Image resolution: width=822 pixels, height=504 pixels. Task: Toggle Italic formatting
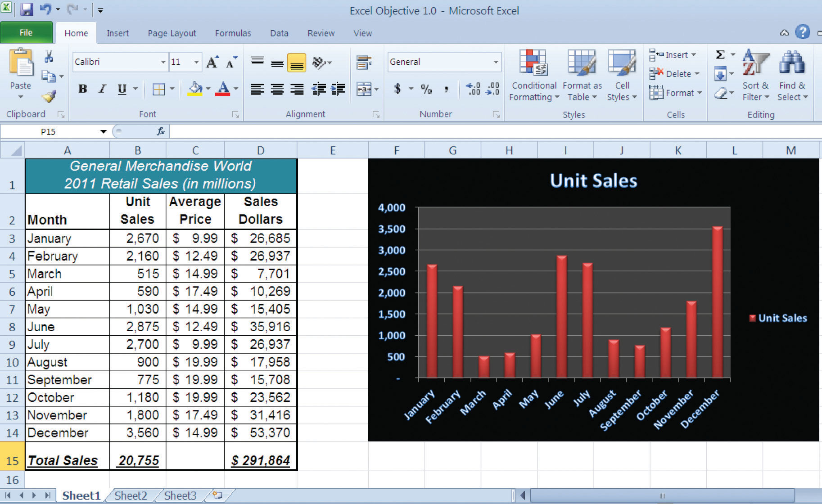(102, 89)
